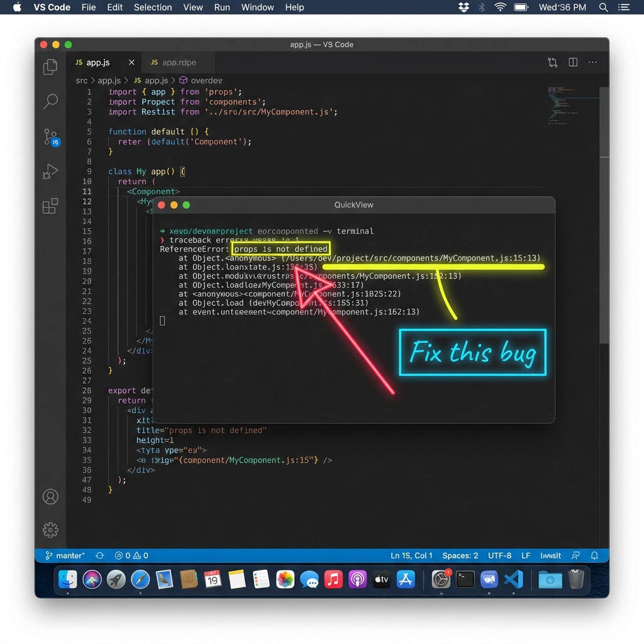Screen dimensions: 644x644
Task: Open the editor More Actions ellipsis menu
Action: [x=592, y=62]
